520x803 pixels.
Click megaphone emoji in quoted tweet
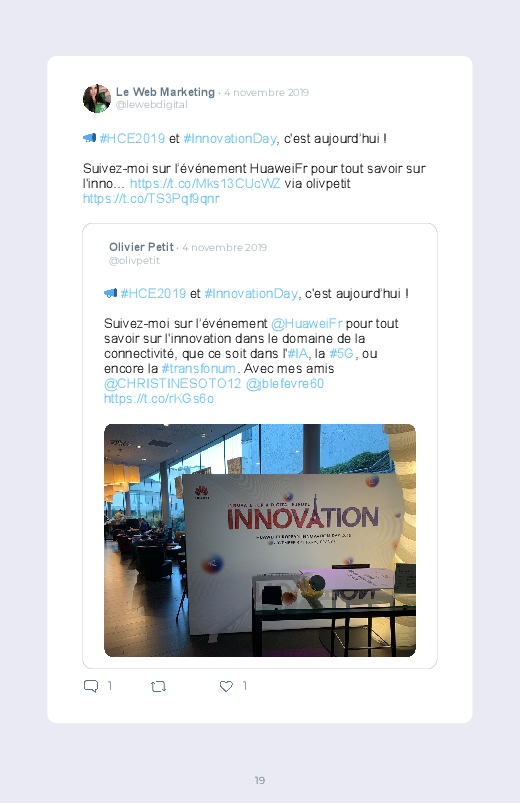111,293
